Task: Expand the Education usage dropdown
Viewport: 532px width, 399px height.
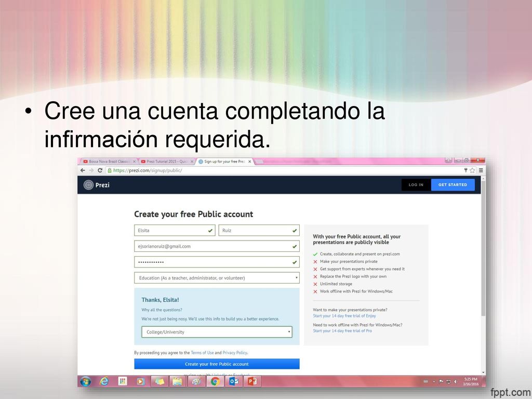Action: 217,278
